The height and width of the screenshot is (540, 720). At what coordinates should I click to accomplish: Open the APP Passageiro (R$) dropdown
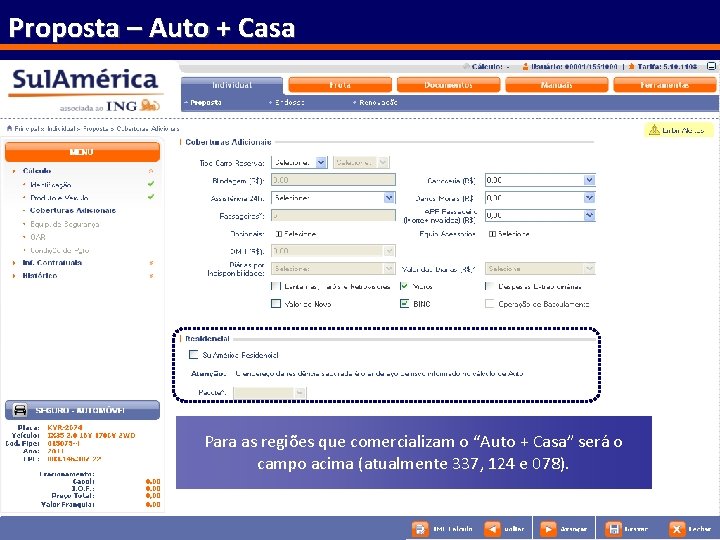tap(540, 215)
